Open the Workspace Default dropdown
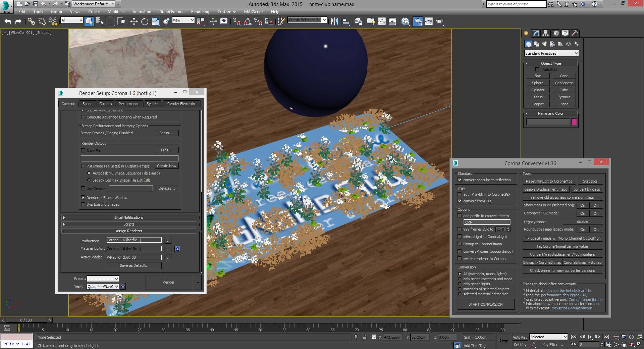This screenshot has width=644, height=349. [x=94, y=4]
